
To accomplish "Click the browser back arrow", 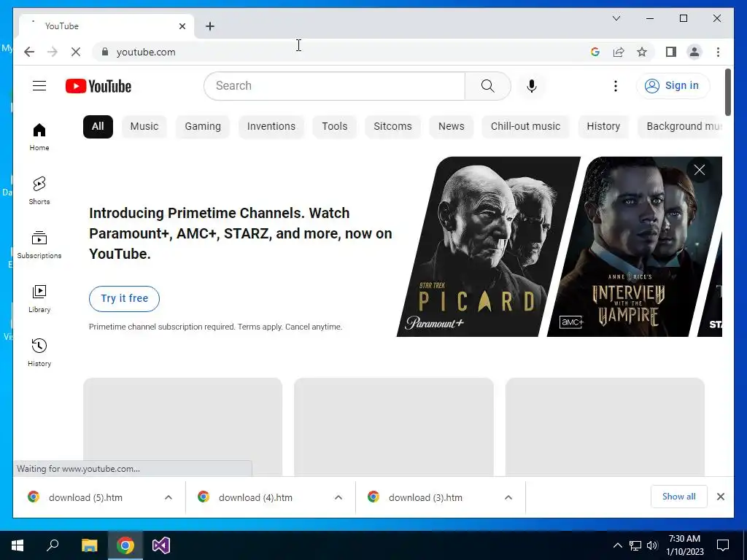I will (29, 52).
